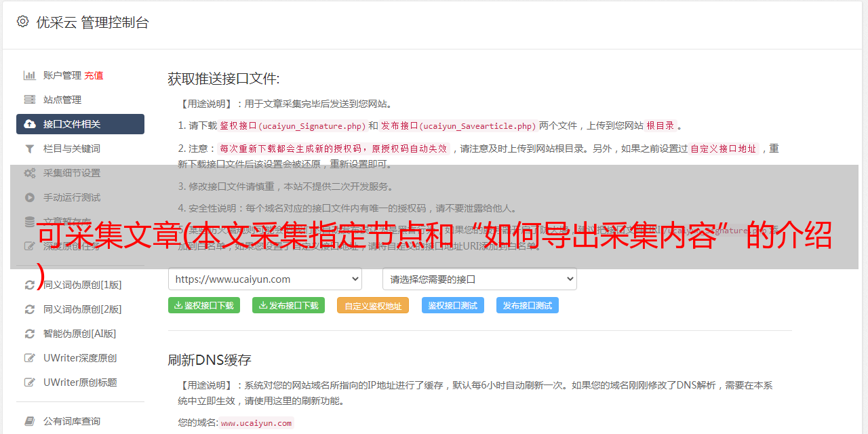Viewport: 868px width, 434px height.
Task: Click the edit icon beside UWriter原创标题
Action: pyautogui.click(x=30, y=382)
